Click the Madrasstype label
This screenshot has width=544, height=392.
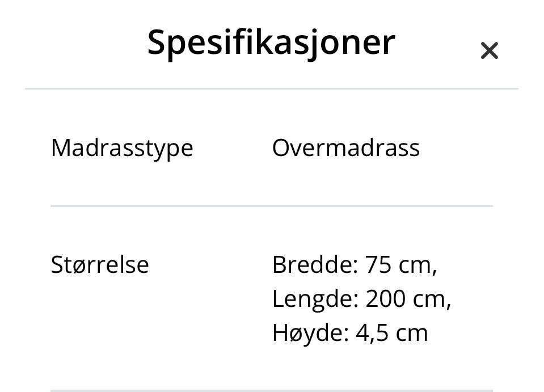coord(122,147)
